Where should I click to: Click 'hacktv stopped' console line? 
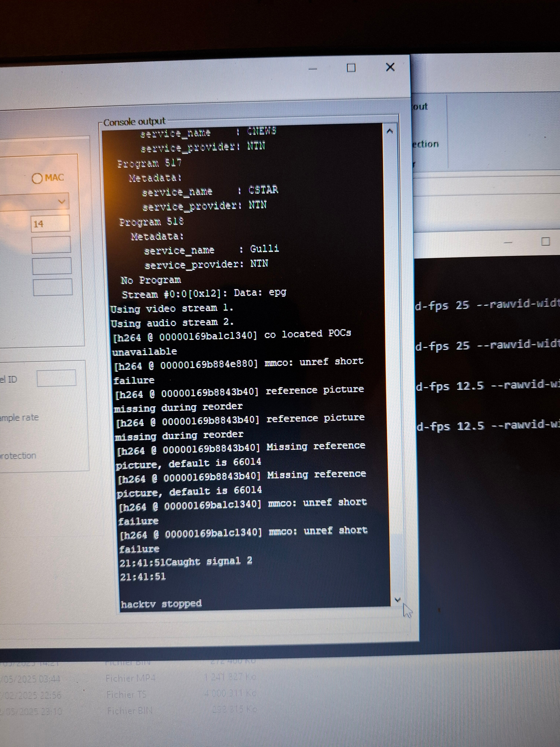[161, 604]
